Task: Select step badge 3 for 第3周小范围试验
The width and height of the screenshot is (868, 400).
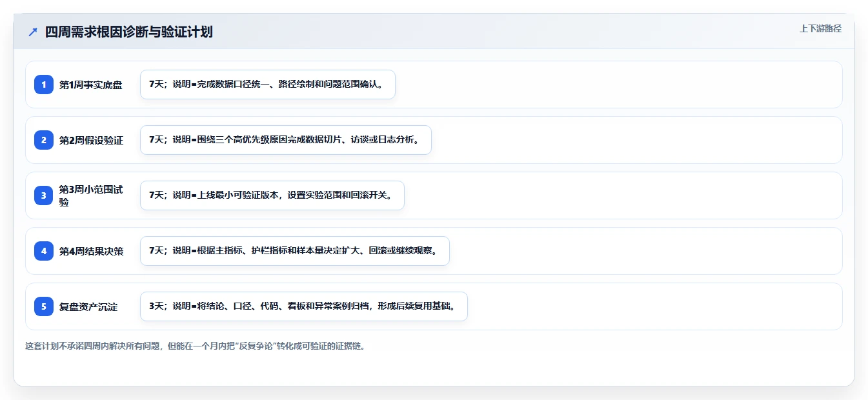Action: click(x=44, y=195)
